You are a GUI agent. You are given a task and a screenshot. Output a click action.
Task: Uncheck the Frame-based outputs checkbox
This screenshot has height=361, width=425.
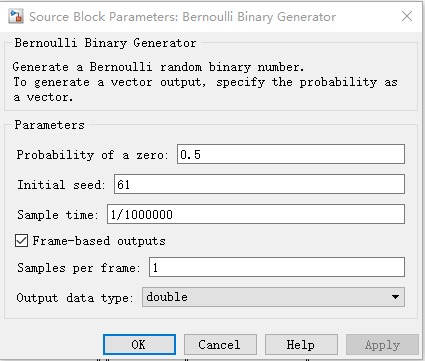click(x=21, y=241)
